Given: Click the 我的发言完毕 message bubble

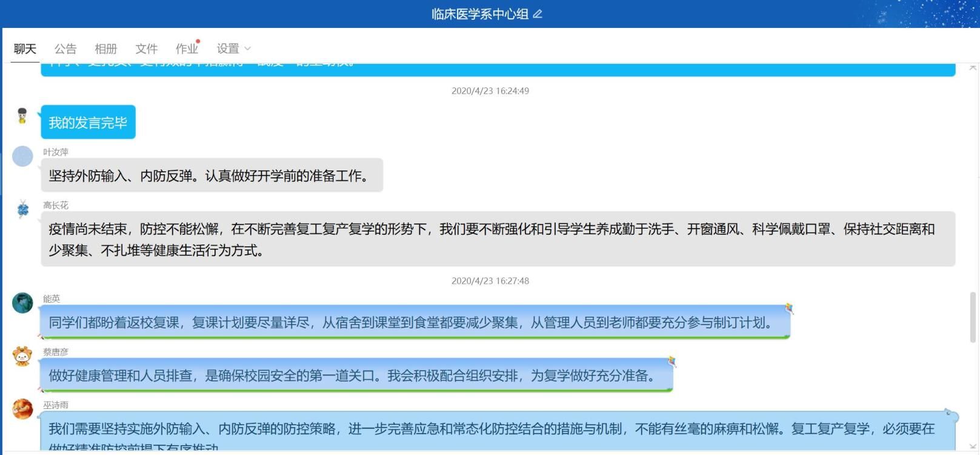Looking at the screenshot, I should tap(88, 123).
